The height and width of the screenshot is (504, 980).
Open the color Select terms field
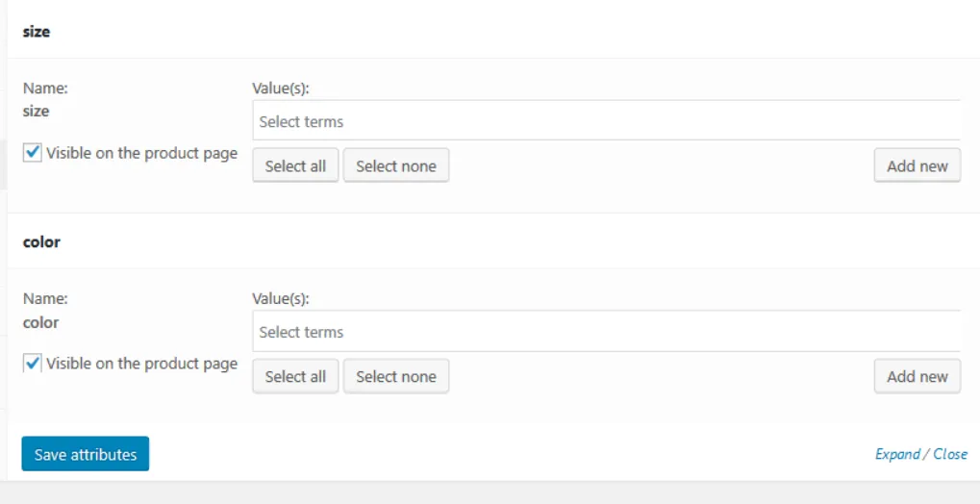pos(606,332)
